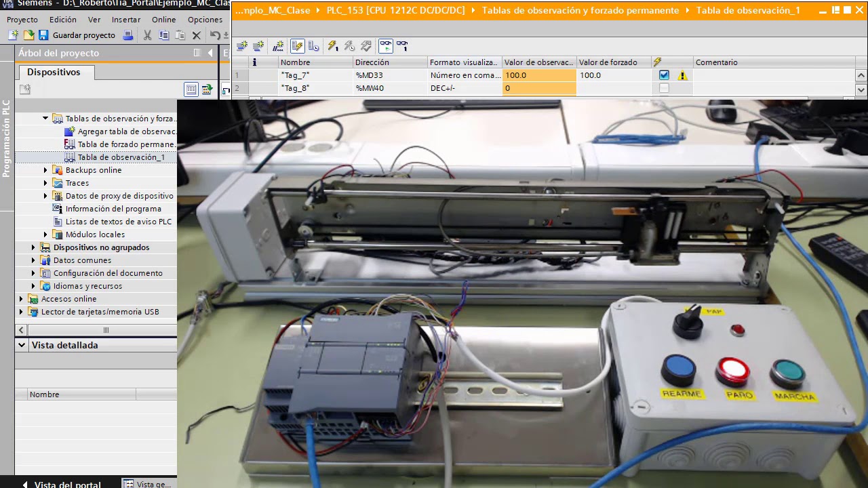Image resolution: width=868 pixels, height=488 pixels.
Task: Expand the Módulos locales node
Action: point(45,235)
